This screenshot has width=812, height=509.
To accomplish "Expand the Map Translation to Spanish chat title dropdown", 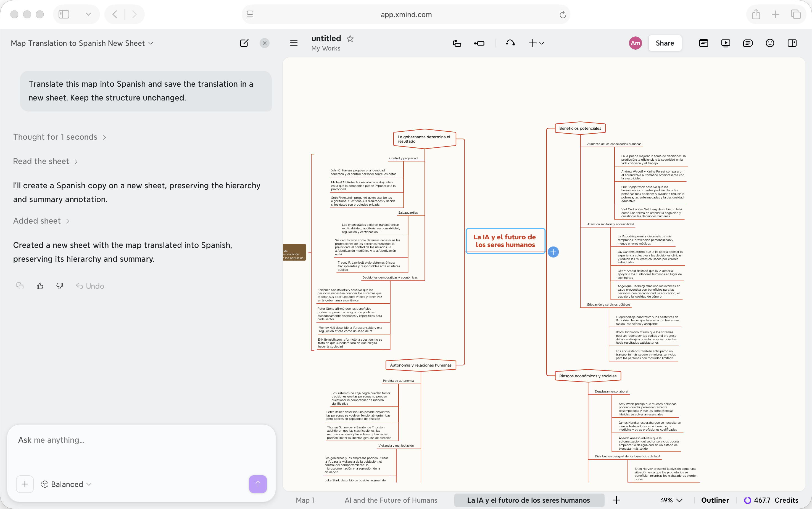I will tap(82, 43).
